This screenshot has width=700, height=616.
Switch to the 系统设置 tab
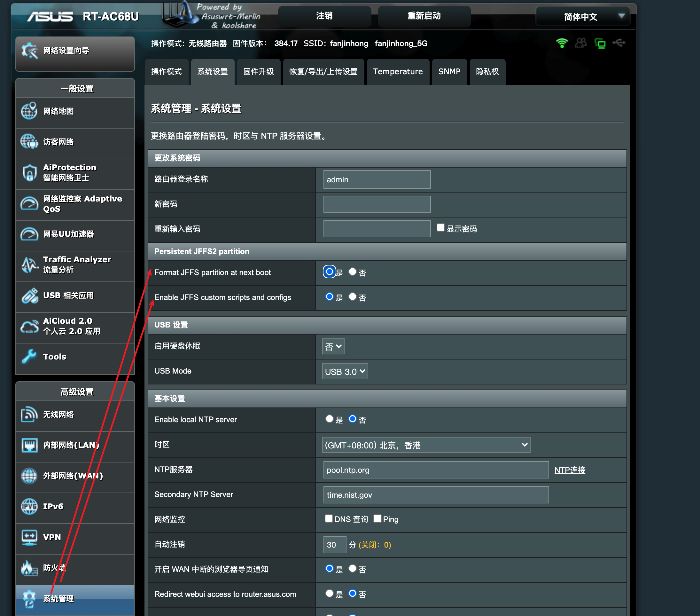213,72
